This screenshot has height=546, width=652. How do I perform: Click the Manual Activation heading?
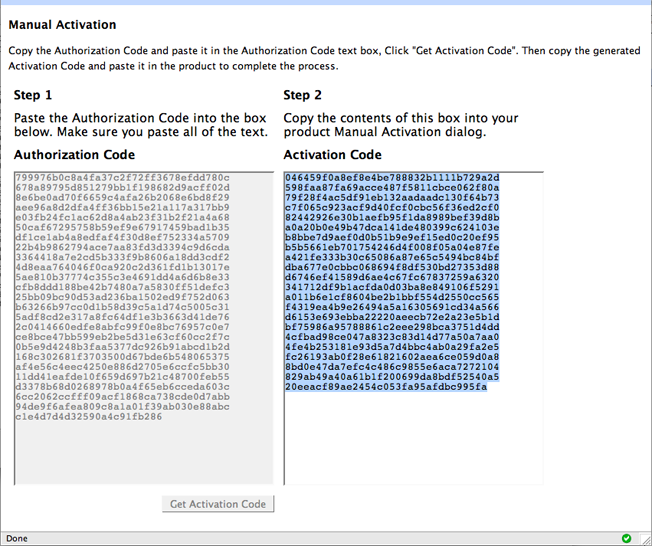(x=62, y=25)
